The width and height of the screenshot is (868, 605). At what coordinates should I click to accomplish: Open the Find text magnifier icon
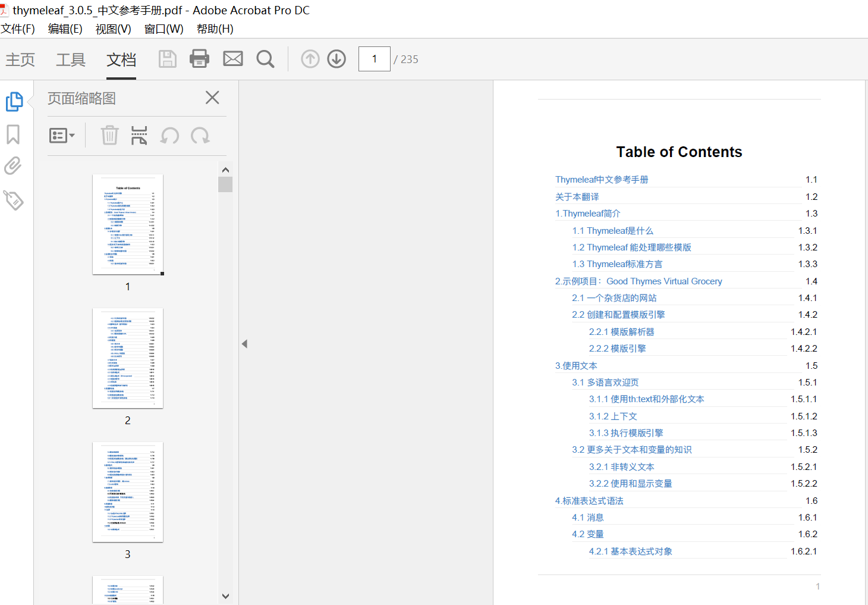coord(265,59)
